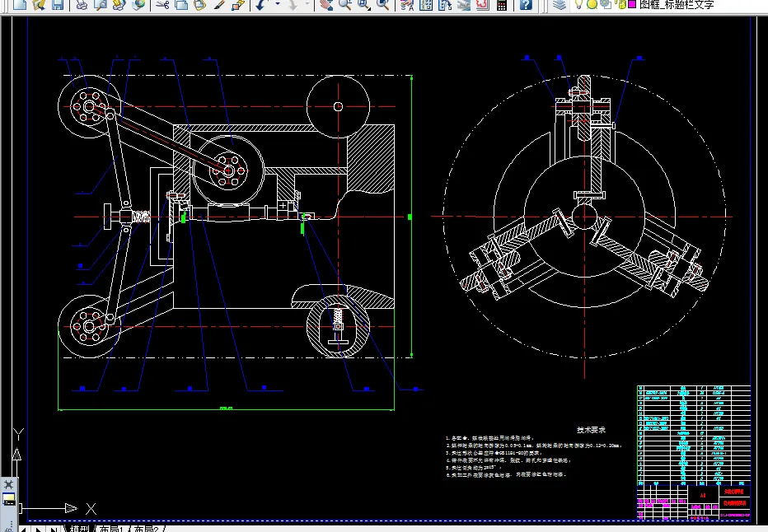Expand the Undo history dropdown arrow
This screenshot has height=532, width=768.
point(277,4)
